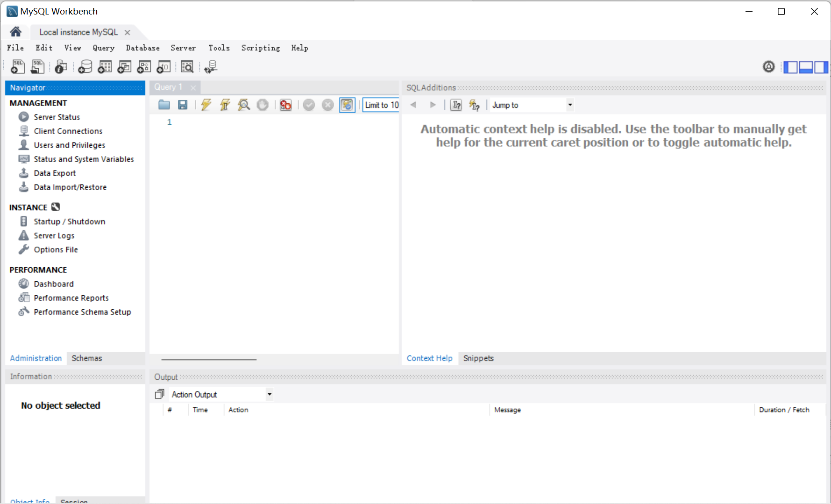The height and width of the screenshot is (504, 831).
Task: Close the Local instance MySQL tab
Action: tap(127, 32)
